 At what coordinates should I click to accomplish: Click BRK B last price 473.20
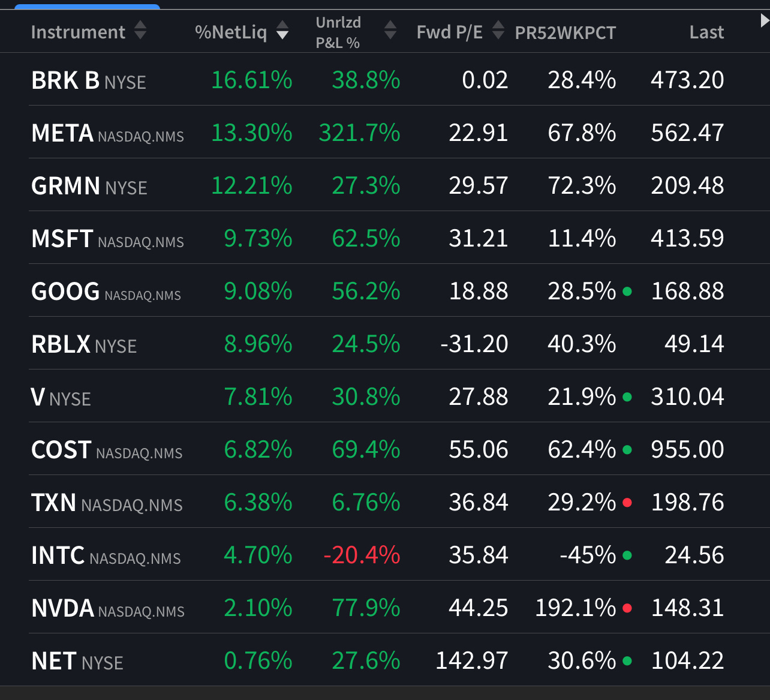688,80
